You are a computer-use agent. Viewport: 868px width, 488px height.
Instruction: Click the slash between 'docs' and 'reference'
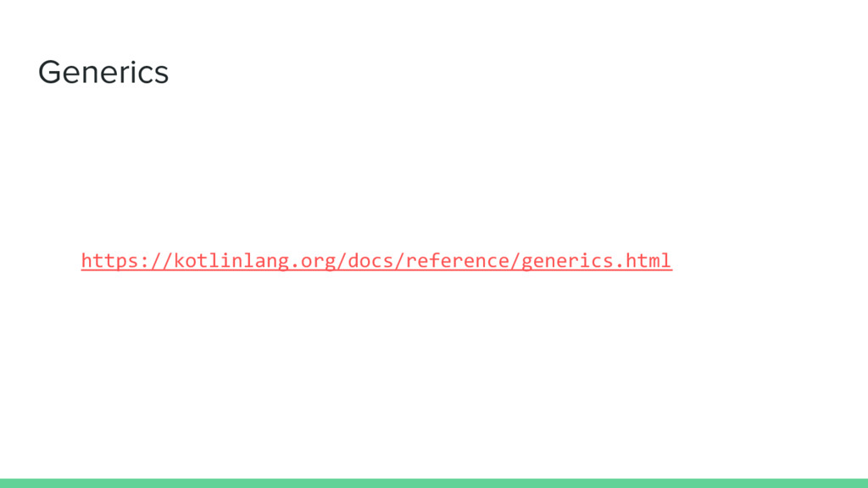400,261
